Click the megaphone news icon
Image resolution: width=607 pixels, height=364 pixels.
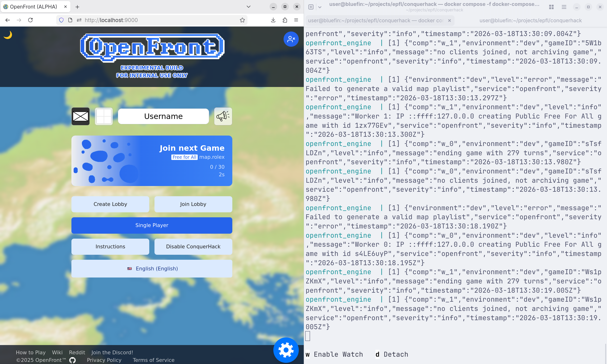[223, 116]
